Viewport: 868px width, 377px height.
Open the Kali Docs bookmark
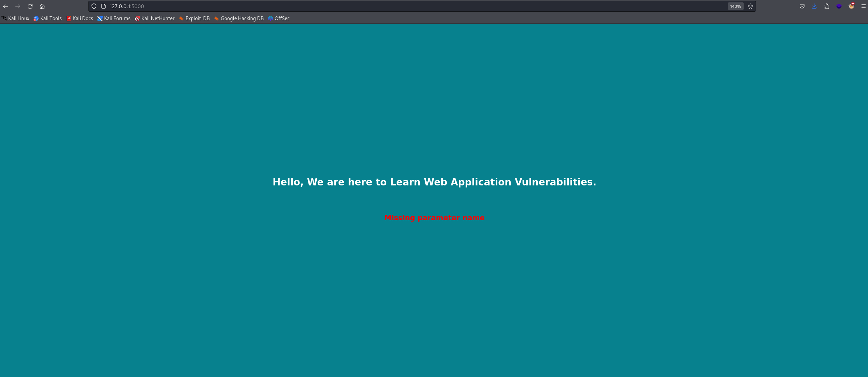(80, 18)
